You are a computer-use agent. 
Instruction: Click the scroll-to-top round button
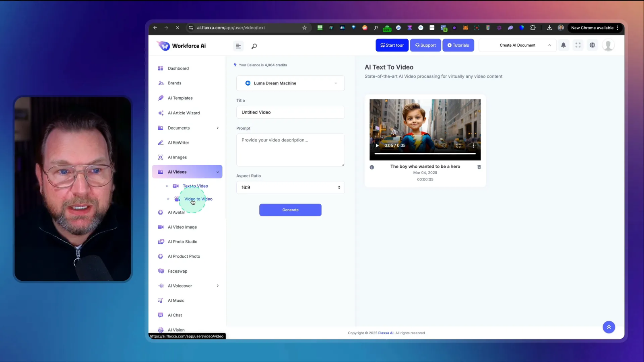pyautogui.click(x=609, y=327)
